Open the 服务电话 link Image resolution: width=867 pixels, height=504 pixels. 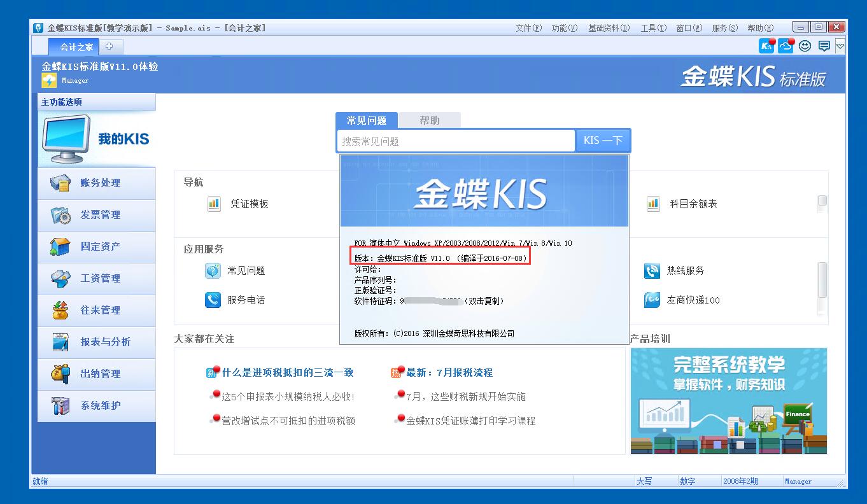(x=246, y=300)
